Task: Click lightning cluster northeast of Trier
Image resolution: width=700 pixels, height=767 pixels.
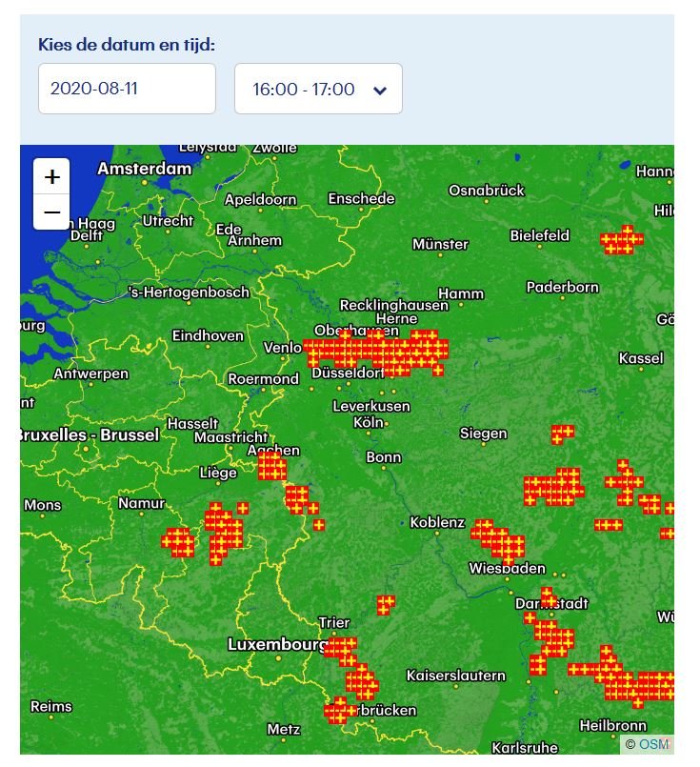Action: (385, 605)
